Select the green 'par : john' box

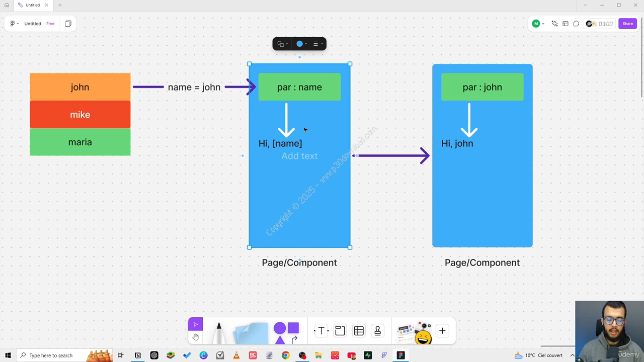click(x=482, y=87)
